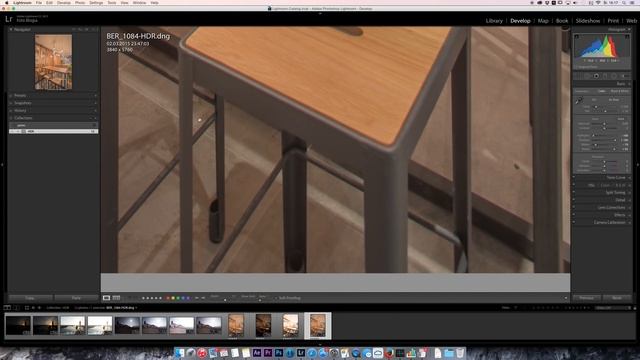Click the main window display icon

tap(7, 308)
